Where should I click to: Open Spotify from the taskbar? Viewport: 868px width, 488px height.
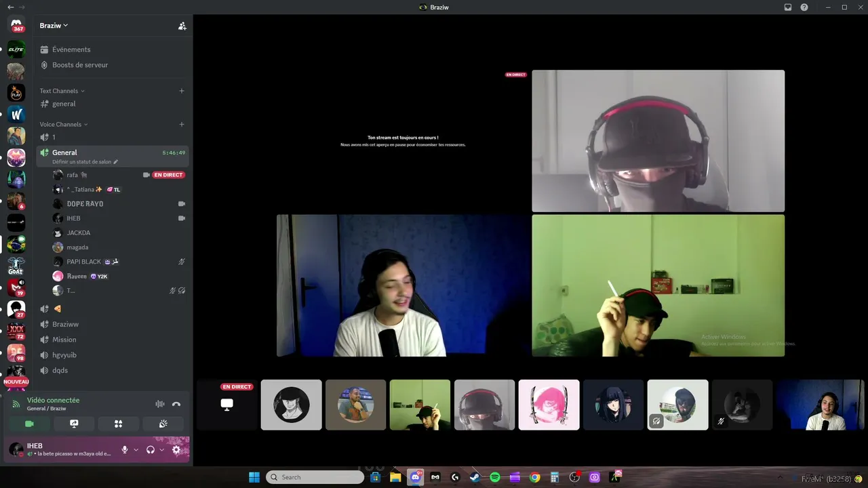point(495,477)
